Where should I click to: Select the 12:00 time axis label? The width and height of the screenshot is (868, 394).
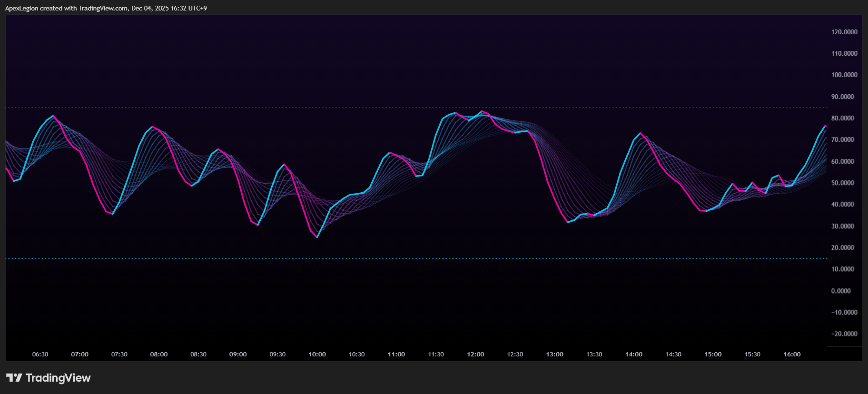click(x=475, y=354)
